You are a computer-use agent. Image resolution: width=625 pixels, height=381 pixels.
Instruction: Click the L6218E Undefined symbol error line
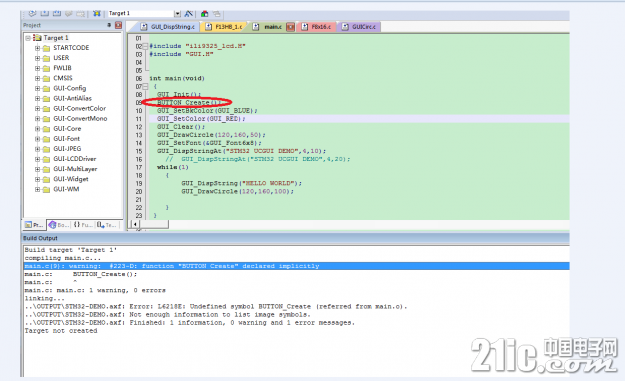(x=216, y=306)
